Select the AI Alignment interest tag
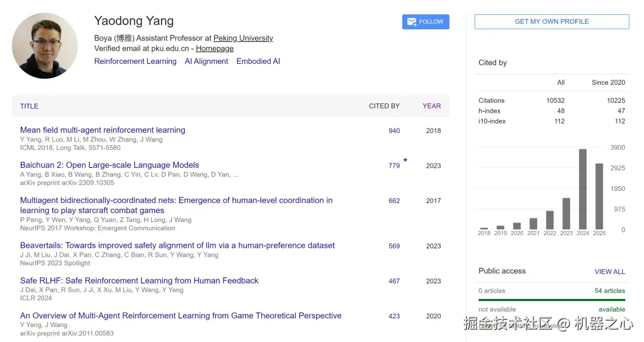Image resolution: width=644 pixels, height=342 pixels. click(206, 61)
